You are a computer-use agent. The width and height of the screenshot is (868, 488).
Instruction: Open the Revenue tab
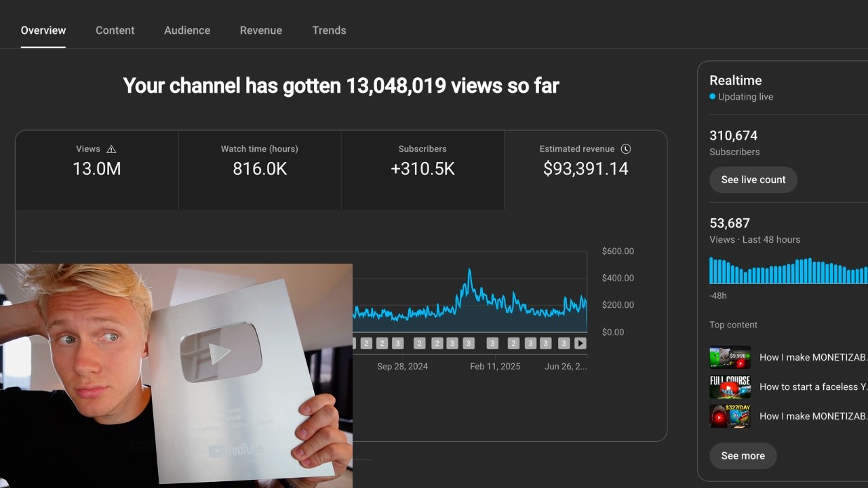pos(261,30)
